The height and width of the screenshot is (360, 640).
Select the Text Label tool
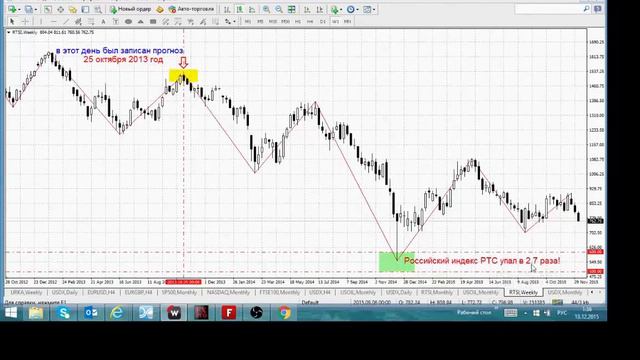[116, 21]
